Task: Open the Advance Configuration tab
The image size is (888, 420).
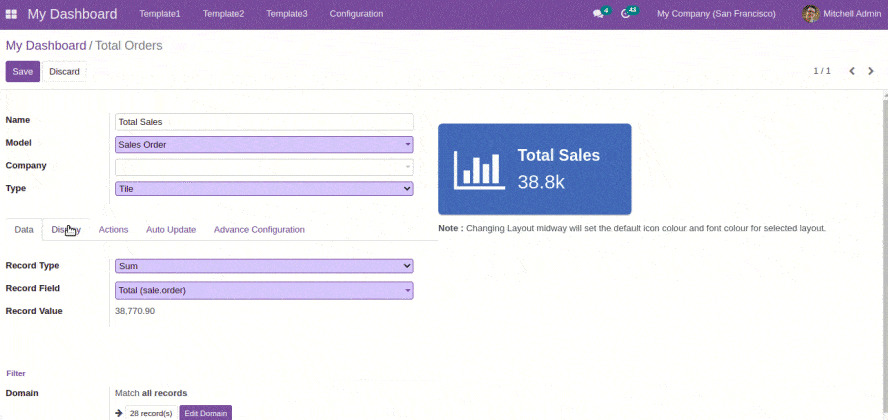Action: pos(259,230)
